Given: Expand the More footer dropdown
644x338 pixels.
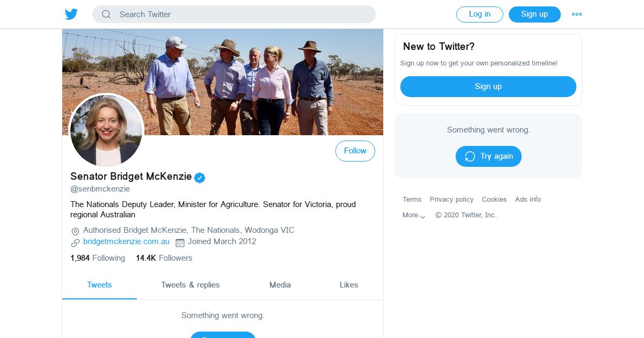Looking at the screenshot, I should coord(414,216).
